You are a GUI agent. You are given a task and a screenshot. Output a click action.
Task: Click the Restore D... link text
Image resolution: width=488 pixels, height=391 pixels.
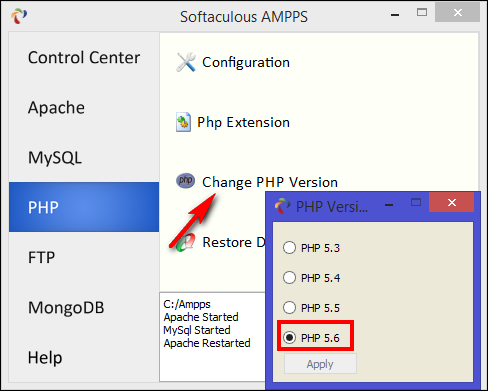(234, 242)
